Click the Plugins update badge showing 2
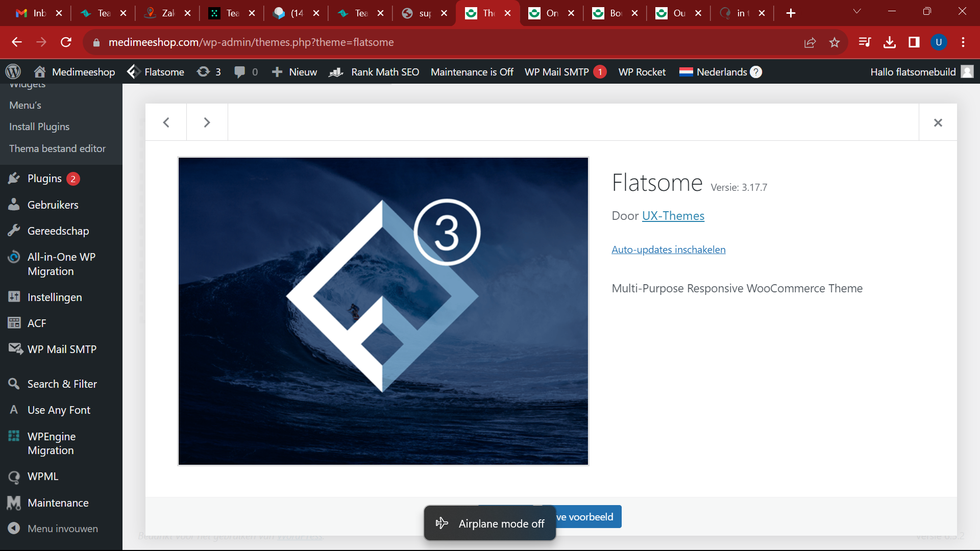The height and width of the screenshot is (551, 980). coord(73,179)
